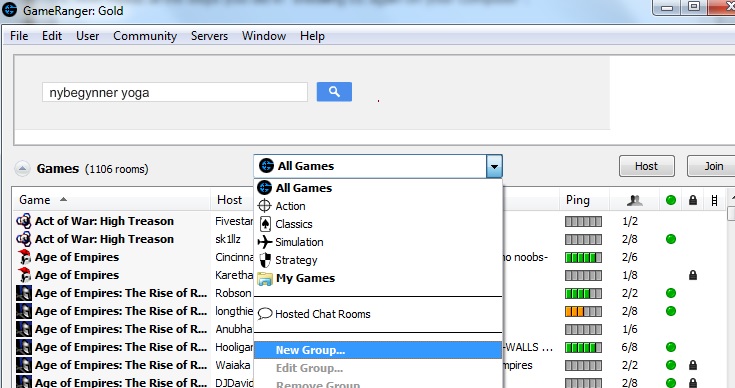Click the Strategy shield icon
This screenshot has height=388, width=735.
(265, 260)
